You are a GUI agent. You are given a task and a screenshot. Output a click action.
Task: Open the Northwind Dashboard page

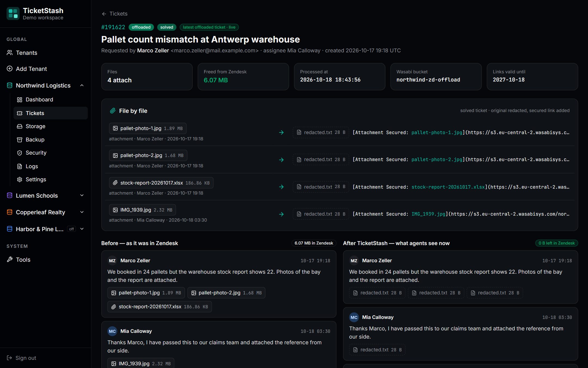click(x=50, y=99)
